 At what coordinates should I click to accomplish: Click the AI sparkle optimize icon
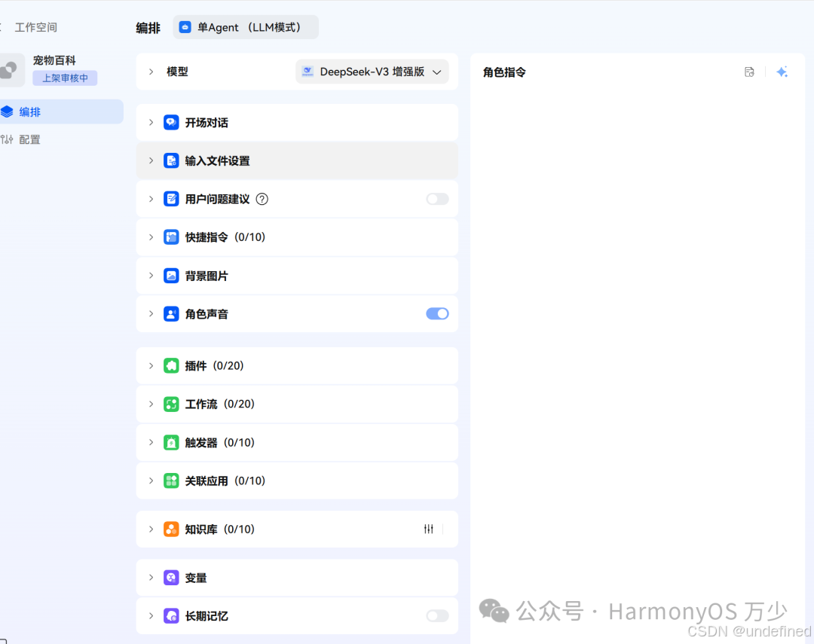point(782,72)
